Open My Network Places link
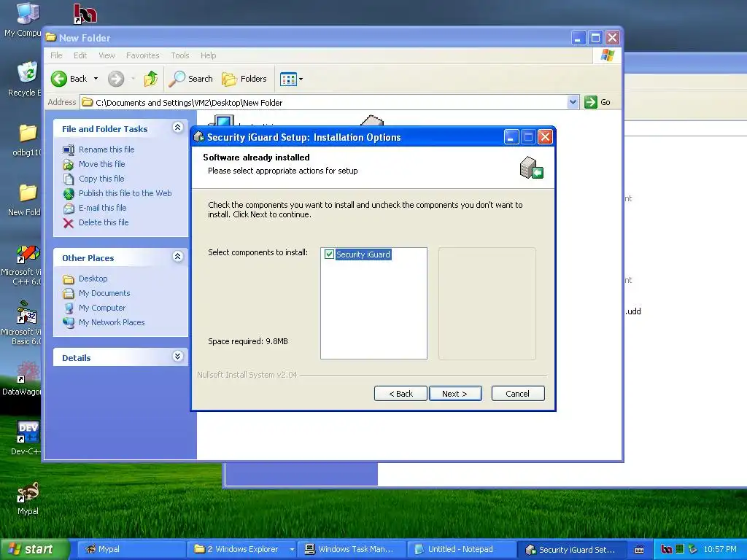Image resolution: width=747 pixels, height=560 pixels. click(x=112, y=322)
